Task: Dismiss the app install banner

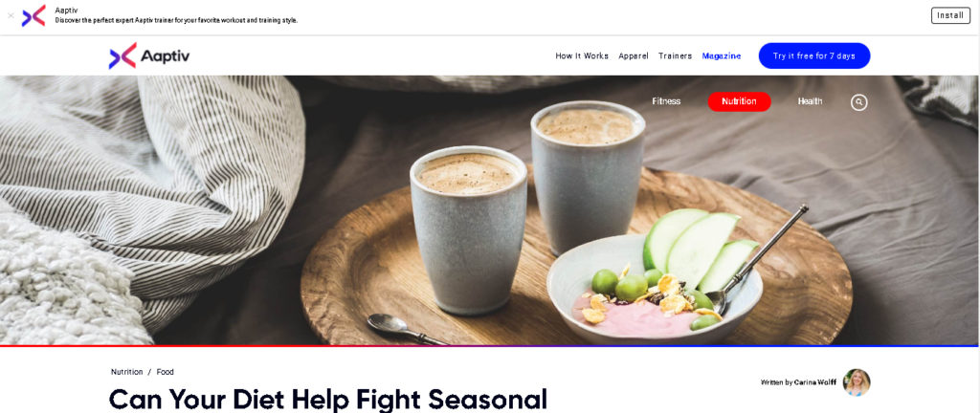Action: point(11,15)
